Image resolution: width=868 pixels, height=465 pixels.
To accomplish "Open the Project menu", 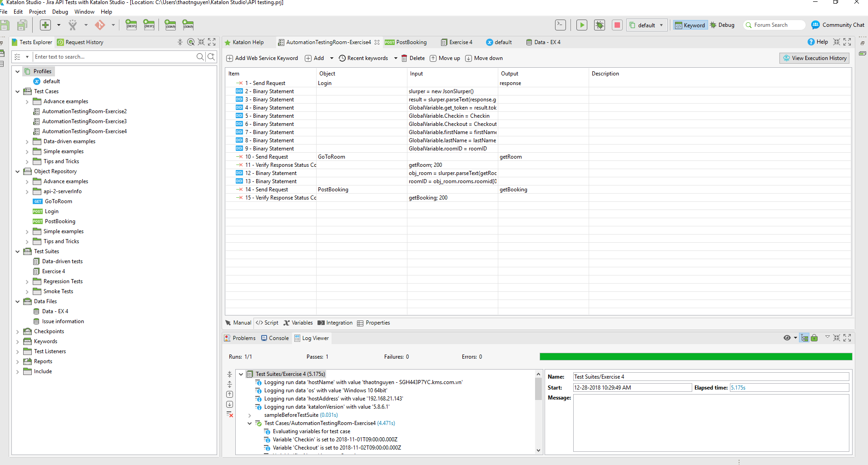I will (x=37, y=12).
